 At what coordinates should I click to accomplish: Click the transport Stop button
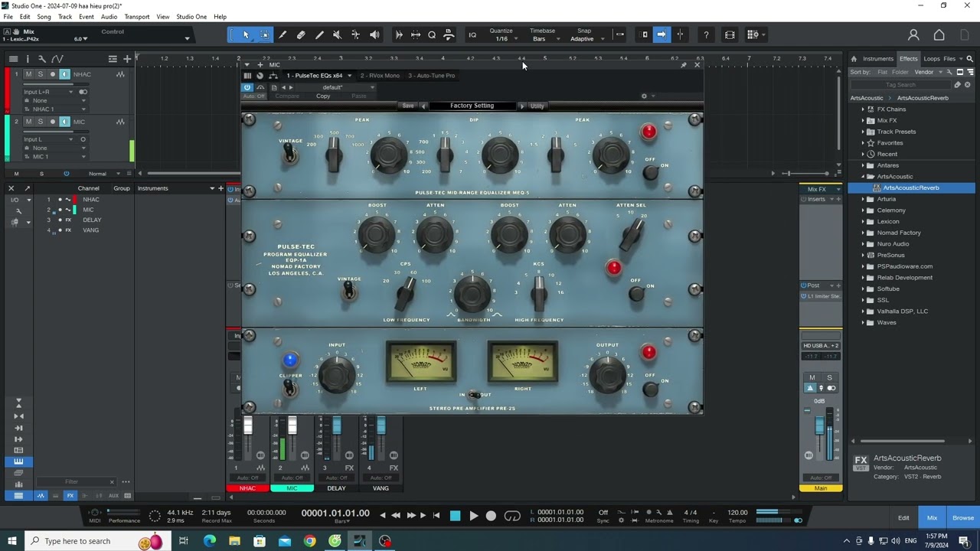click(455, 516)
